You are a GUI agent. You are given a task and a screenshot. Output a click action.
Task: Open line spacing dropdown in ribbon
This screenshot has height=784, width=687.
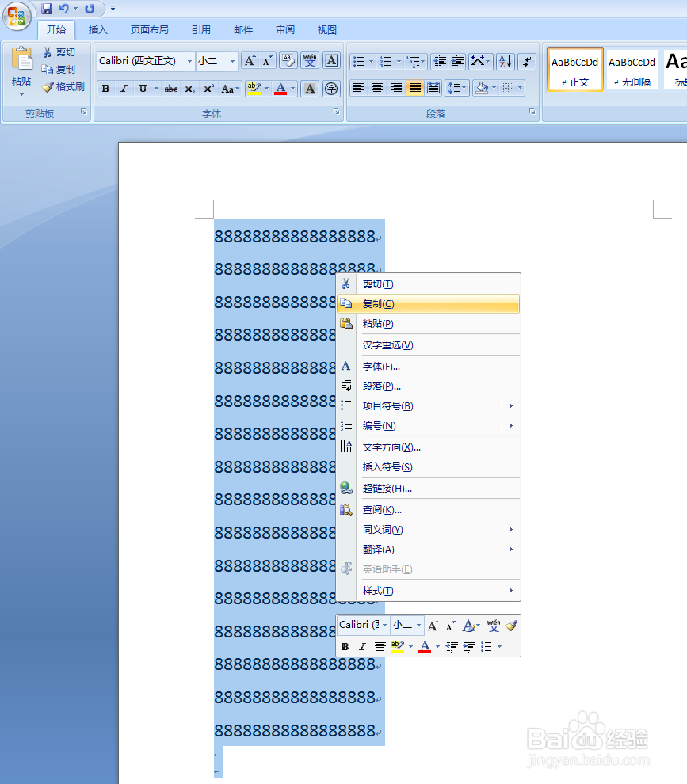click(457, 89)
